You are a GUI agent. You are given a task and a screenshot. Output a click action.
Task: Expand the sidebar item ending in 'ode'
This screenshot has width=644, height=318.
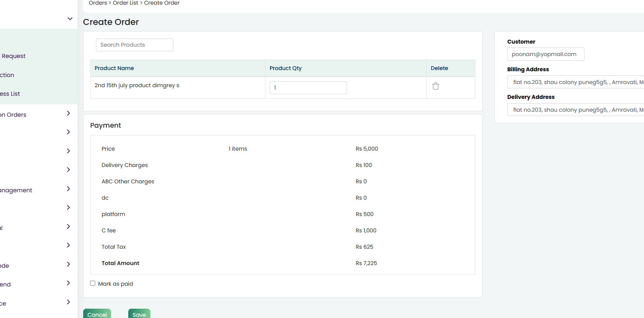68,264
